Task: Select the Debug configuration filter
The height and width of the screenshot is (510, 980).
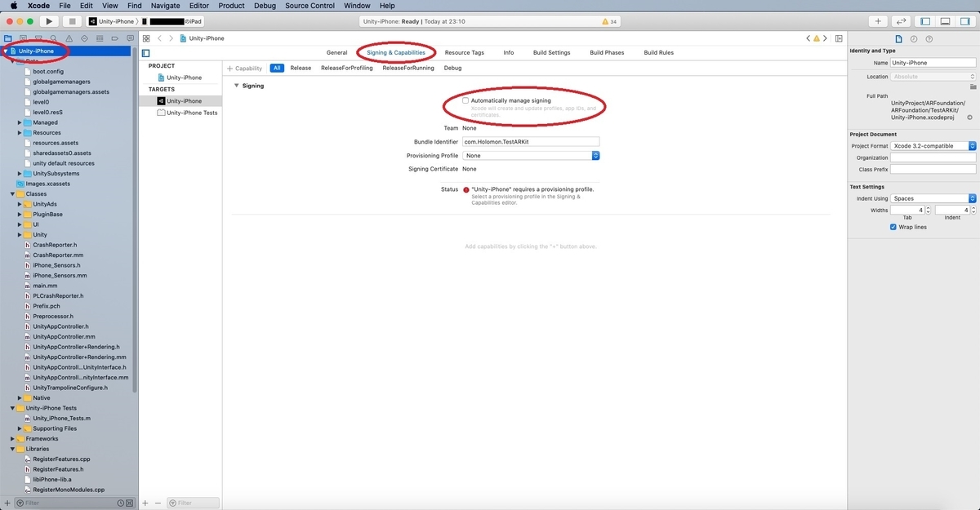Action: pyautogui.click(x=452, y=69)
